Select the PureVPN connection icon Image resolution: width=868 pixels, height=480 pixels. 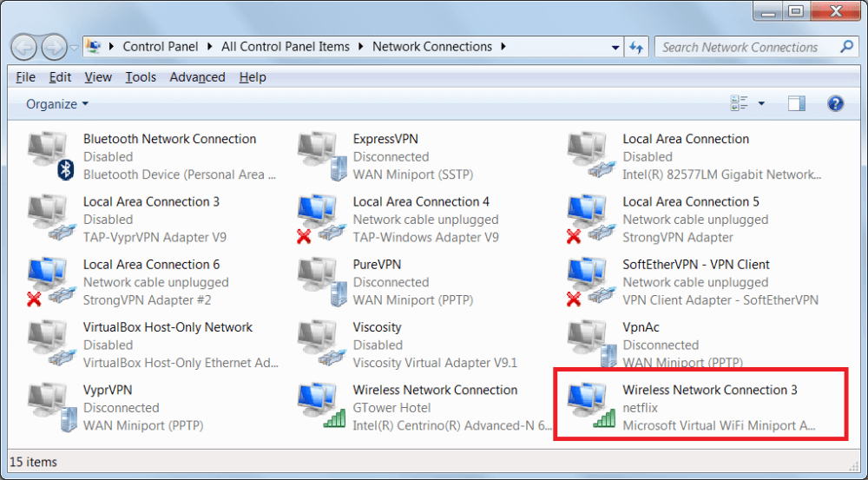point(322,281)
